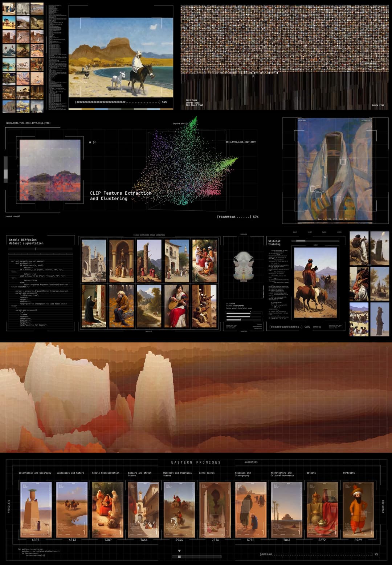Viewport: 392px width, 565px height.
Task: Open the woman in red playing lute variation
Action: click(177, 306)
